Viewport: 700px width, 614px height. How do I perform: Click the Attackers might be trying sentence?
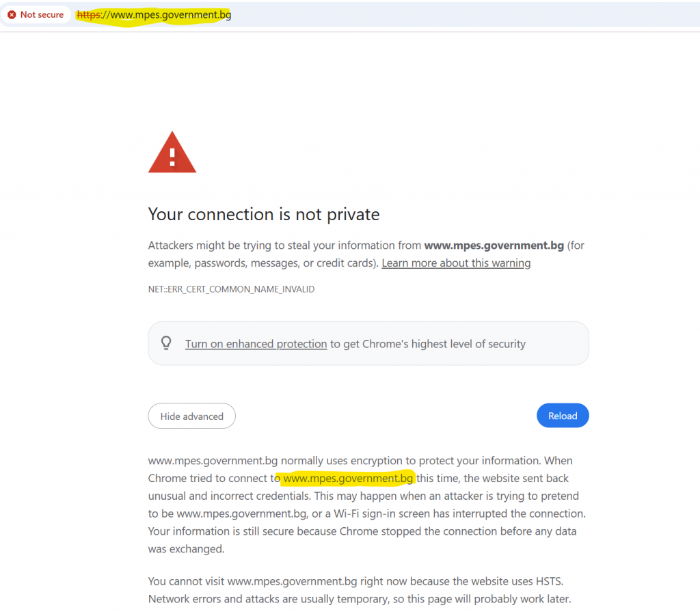[366, 254]
